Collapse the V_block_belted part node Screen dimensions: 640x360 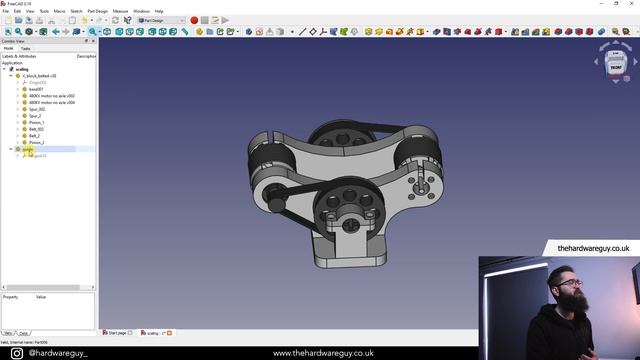11,76
